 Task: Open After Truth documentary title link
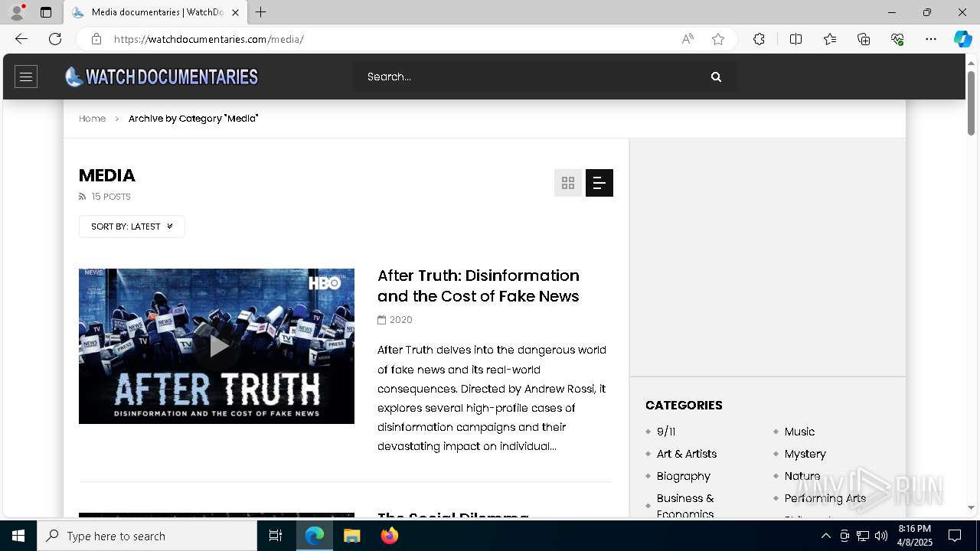pos(479,285)
